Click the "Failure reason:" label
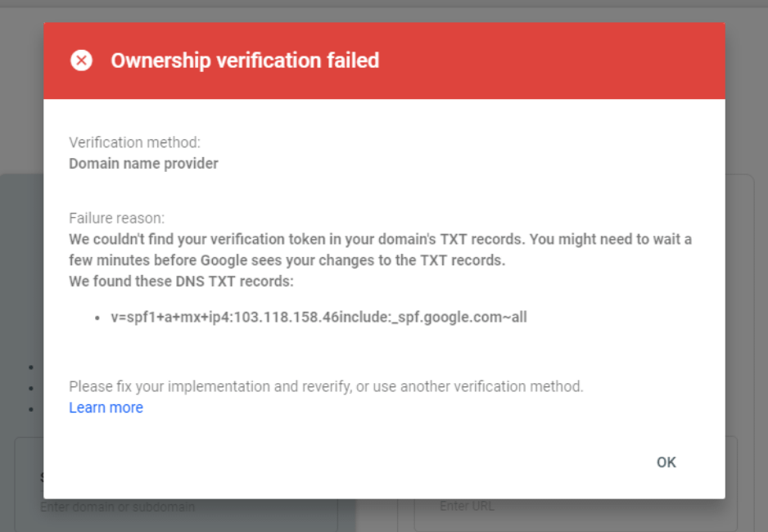 pos(116,219)
